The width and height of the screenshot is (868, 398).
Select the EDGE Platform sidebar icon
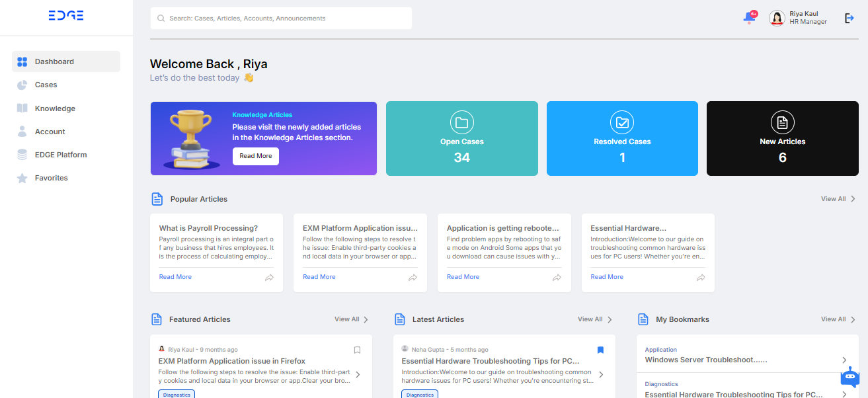(x=20, y=154)
